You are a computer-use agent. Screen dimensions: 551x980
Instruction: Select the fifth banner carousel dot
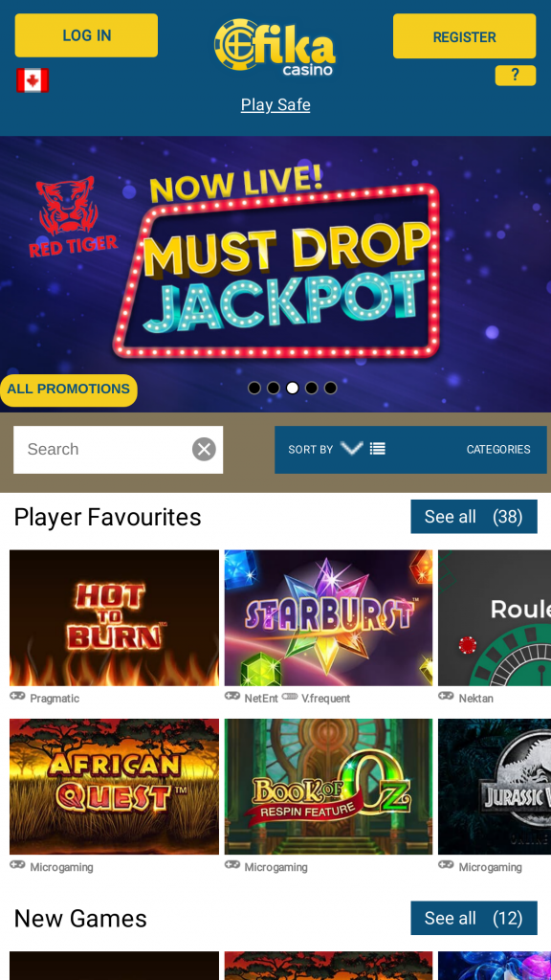[330, 389]
